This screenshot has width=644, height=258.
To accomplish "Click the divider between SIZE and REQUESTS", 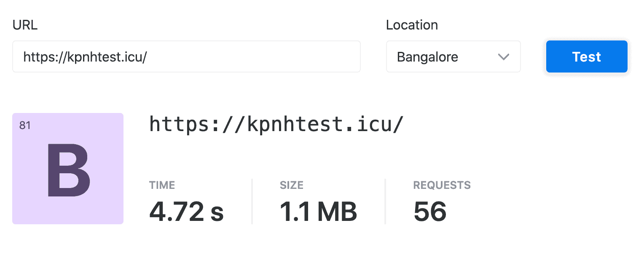I will pos(385,202).
